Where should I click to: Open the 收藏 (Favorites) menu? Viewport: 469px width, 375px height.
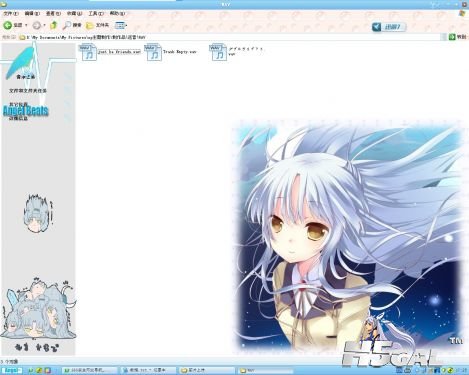point(74,13)
